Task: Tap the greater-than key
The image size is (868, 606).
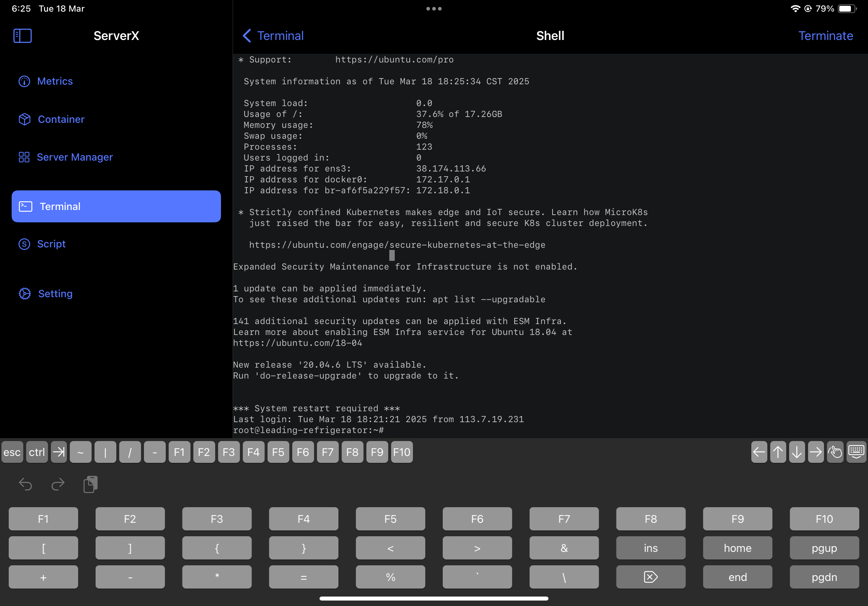Action: pos(477,548)
